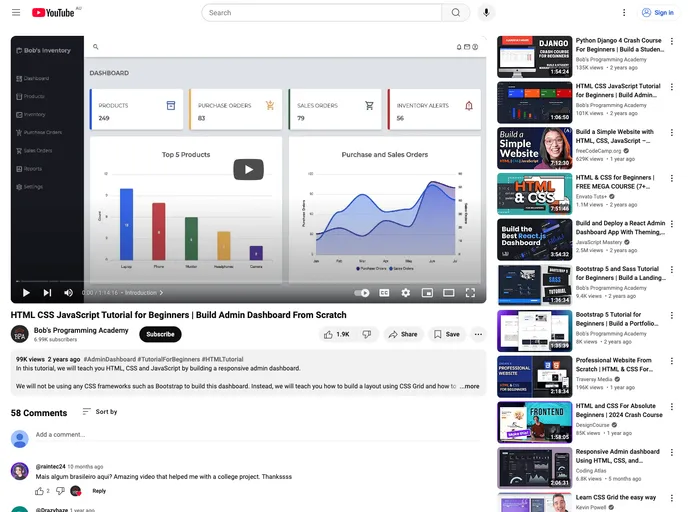
Task: Mute the video volume
Action: (68, 293)
